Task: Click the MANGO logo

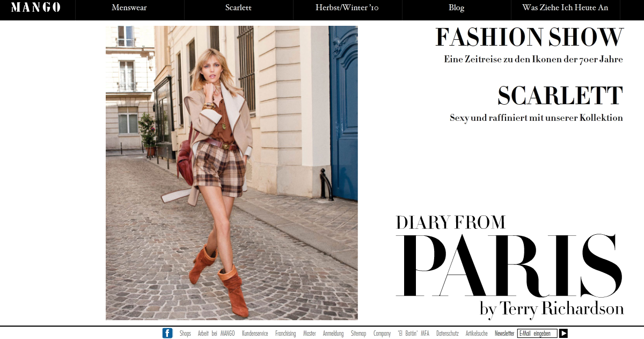Action: [x=36, y=8]
